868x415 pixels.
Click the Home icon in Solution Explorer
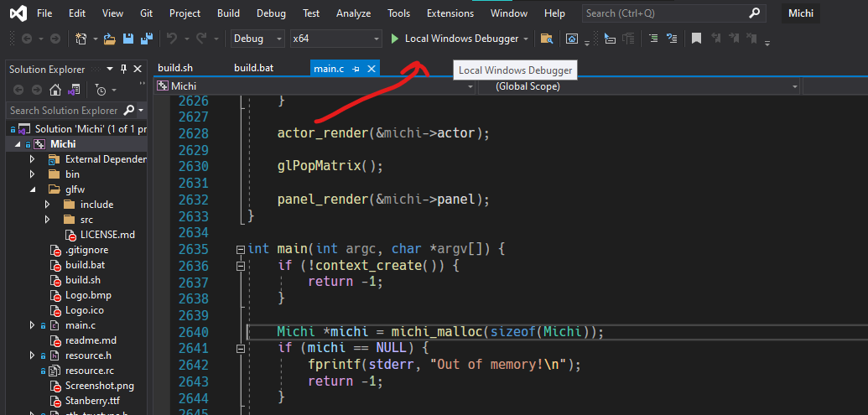[x=55, y=90]
